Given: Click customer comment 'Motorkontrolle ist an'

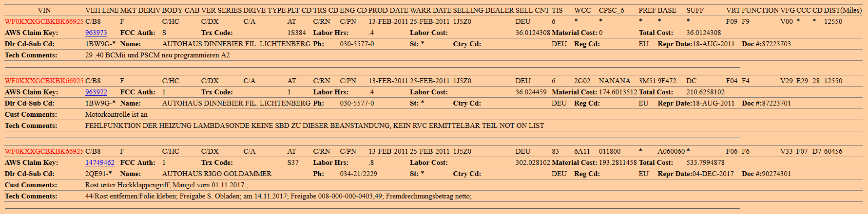Looking at the screenshot, I should pyautogui.click(x=116, y=114).
